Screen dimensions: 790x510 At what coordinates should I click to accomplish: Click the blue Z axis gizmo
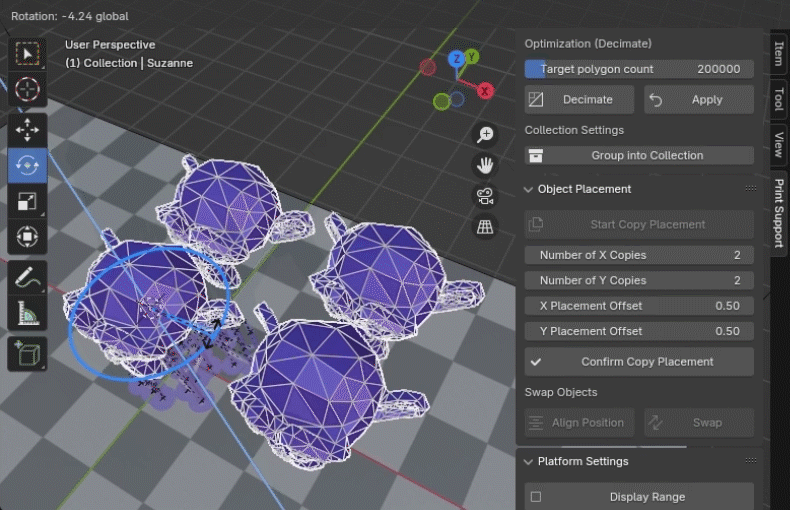pyautogui.click(x=456, y=59)
